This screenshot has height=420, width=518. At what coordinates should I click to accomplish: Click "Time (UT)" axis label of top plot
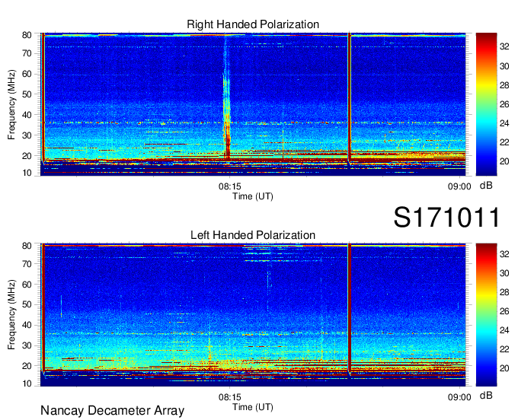(253, 196)
